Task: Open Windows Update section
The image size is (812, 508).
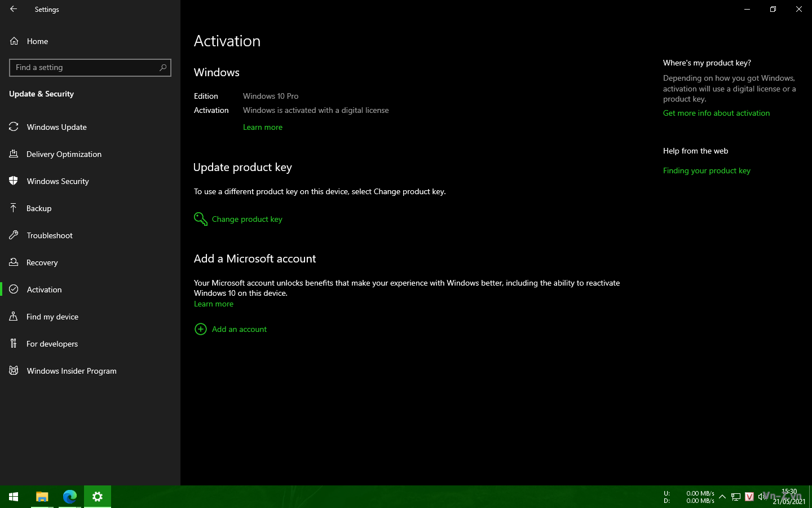Action: [90, 127]
